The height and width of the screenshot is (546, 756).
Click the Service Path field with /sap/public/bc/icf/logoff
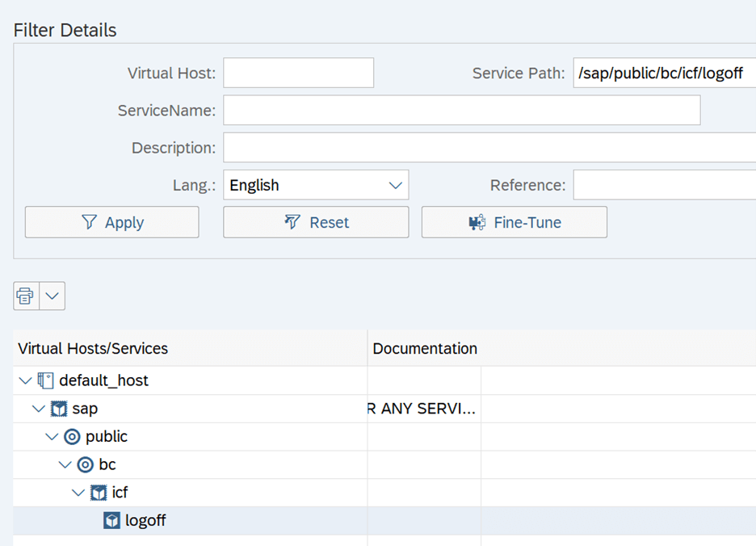(665, 73)
